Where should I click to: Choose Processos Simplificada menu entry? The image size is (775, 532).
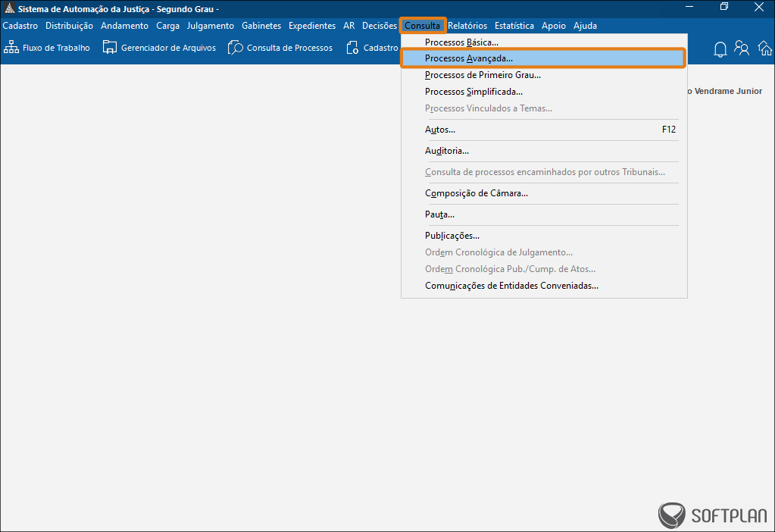pyautogui.click(x=544, y=92)
